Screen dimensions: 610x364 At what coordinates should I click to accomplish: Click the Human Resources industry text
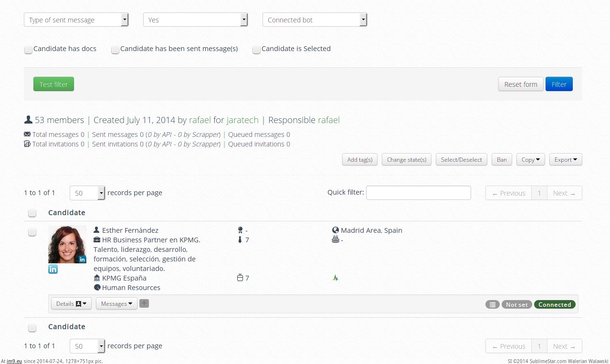click(x=131, y=287)
